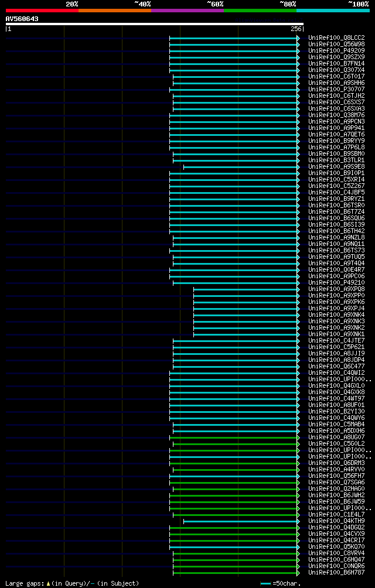The height and width of the screenshot is (588, 375).
Task: Open hit UniRef100_Q9SZX9
Action: pos(336,57)
